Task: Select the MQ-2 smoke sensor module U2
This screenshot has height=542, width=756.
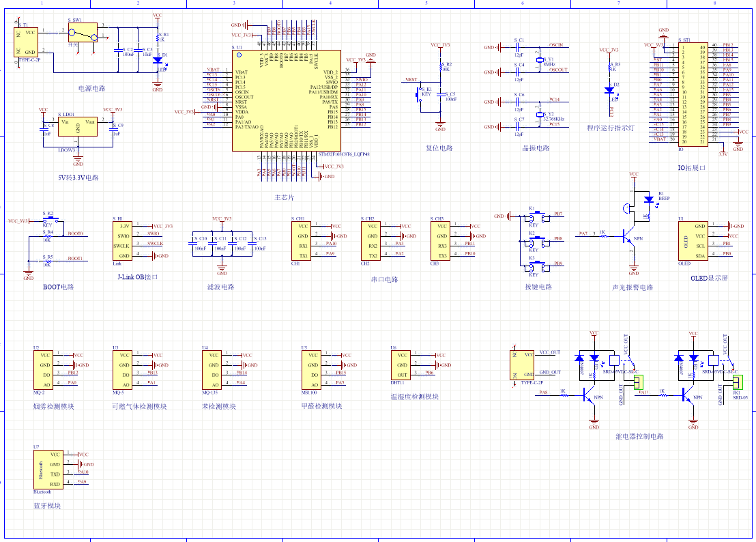Action: 44,369
